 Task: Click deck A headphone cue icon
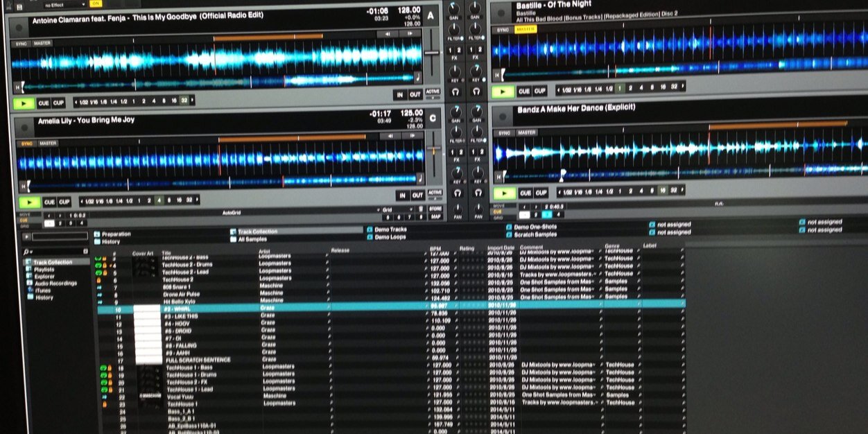pyautogui.click(x=455, y=92)
